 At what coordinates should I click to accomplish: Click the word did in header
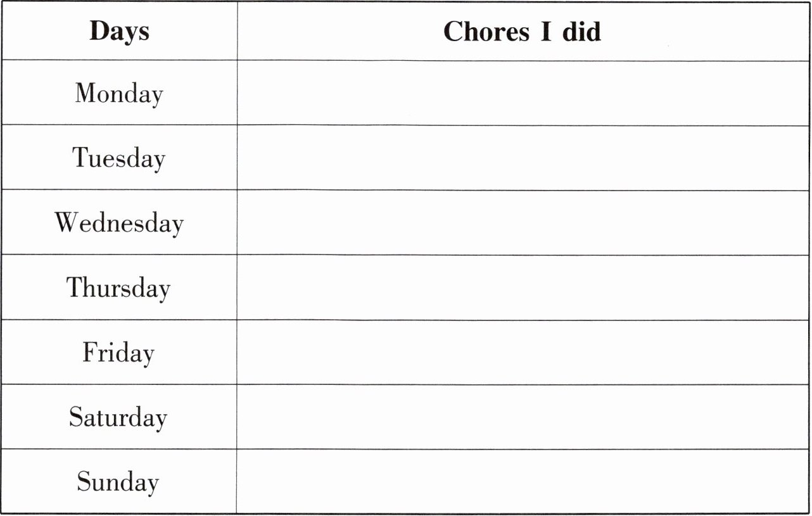pyautogui.click(x=581, y=32)
